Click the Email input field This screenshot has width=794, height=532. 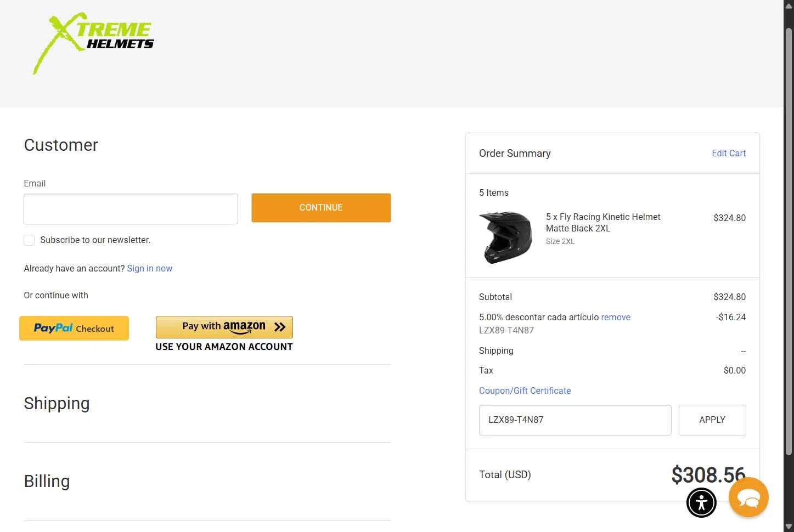131,209
